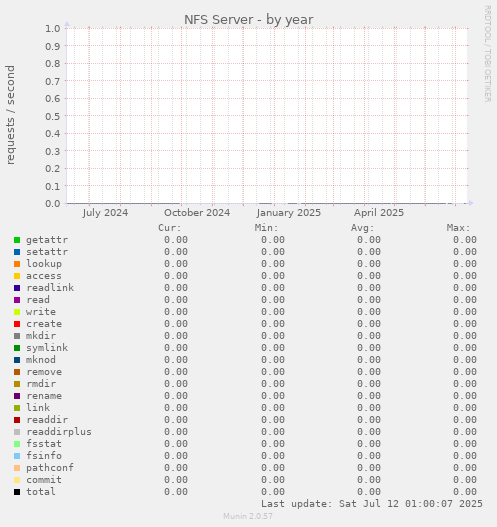Click the green getattr legend swatch
This screenshot has height=527, width=497.
pos(17,240)
